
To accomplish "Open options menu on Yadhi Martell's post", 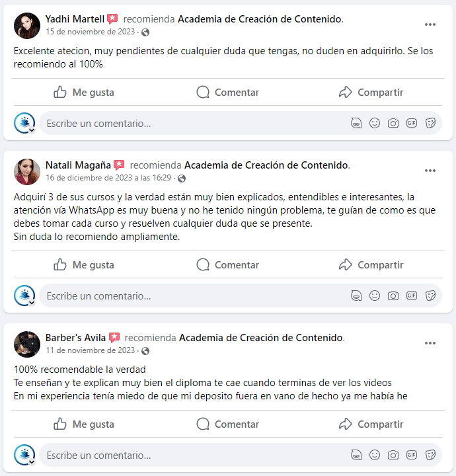I will click(x=430, y=24).
